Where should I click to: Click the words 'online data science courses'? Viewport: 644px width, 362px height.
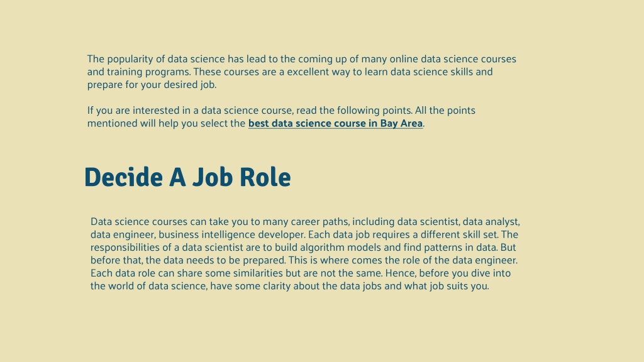(453, 59)
